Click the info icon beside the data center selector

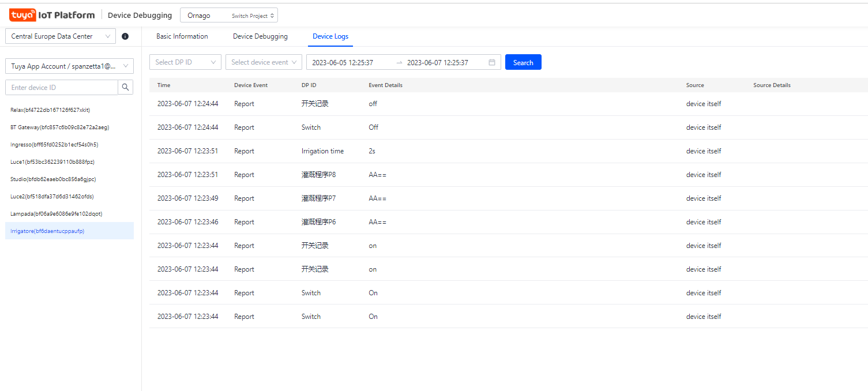pyautogui.click(x=125, y=36)
